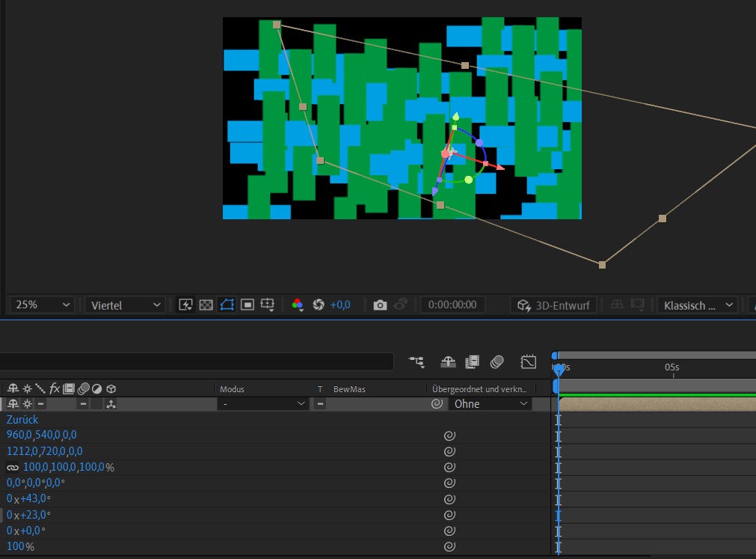Click the Übergeordnet und verkn... column header
The image size is (756, 559).
point(479,388)
